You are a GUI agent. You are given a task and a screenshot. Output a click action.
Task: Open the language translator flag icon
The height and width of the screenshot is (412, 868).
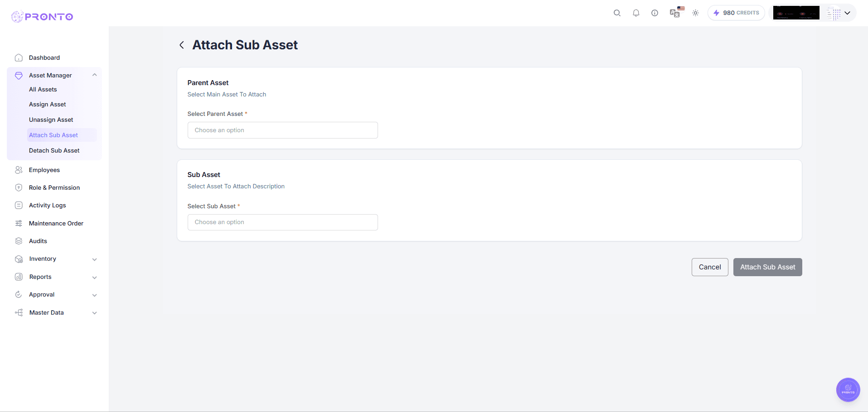675,13
